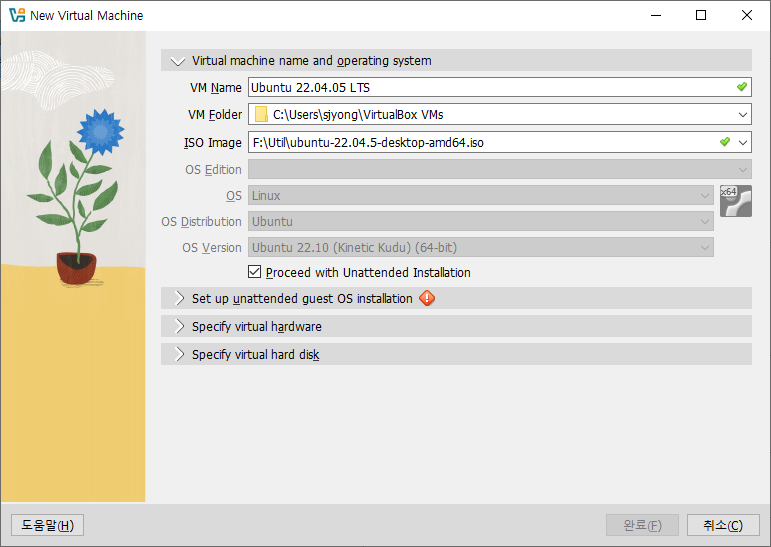This screenshot has width=771, height=547.
Task: Click the 취소(C) cancel button
Action: (x=723, y=525)
